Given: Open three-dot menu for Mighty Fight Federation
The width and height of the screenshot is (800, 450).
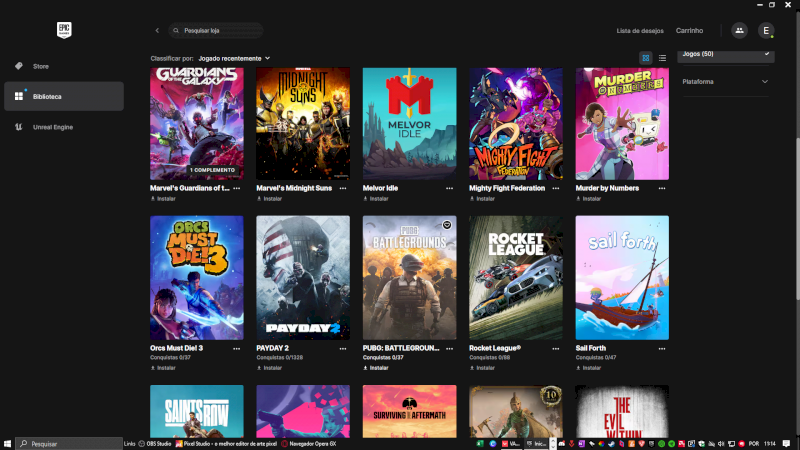Looking at the screenshot, I should pos(556,188).
